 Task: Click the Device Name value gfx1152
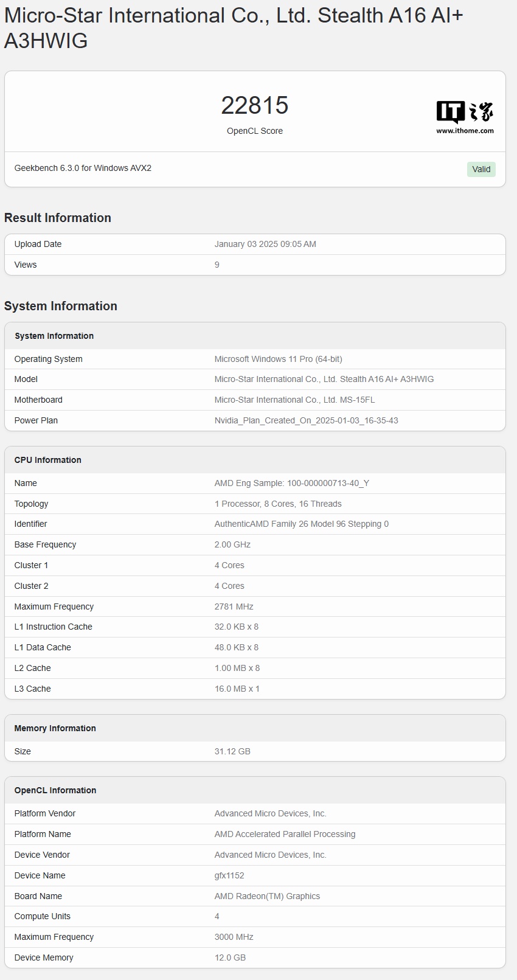[x=229, y=875]
